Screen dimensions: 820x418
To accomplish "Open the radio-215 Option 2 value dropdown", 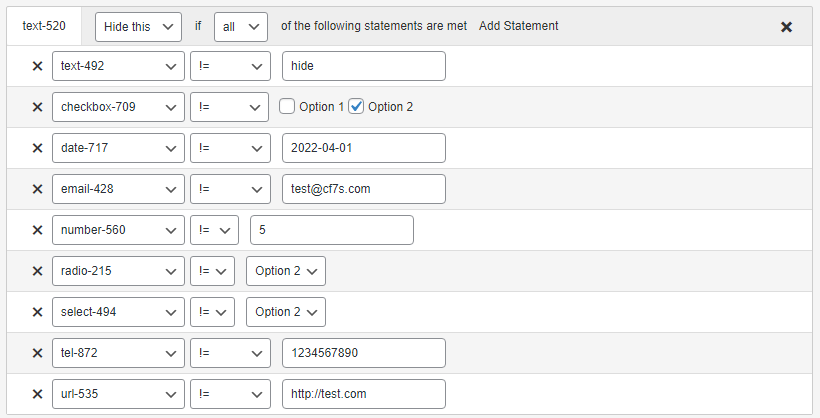I will pyautogui.click(x=286, y=271).
